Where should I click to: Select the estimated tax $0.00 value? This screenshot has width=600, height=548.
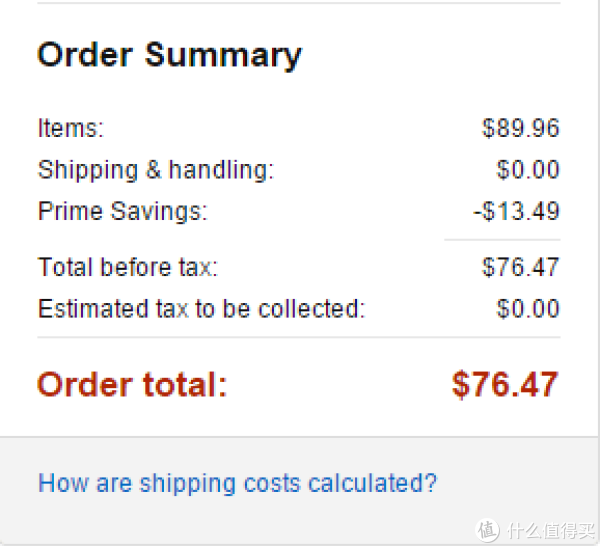tap(528, 308)
